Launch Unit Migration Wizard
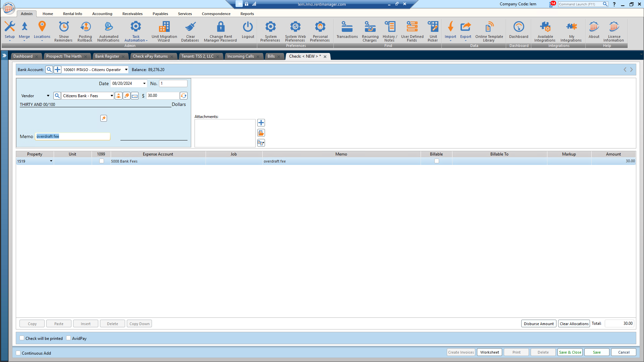The width and height of the screenshot is (644, 362). [x=164, y=31]
